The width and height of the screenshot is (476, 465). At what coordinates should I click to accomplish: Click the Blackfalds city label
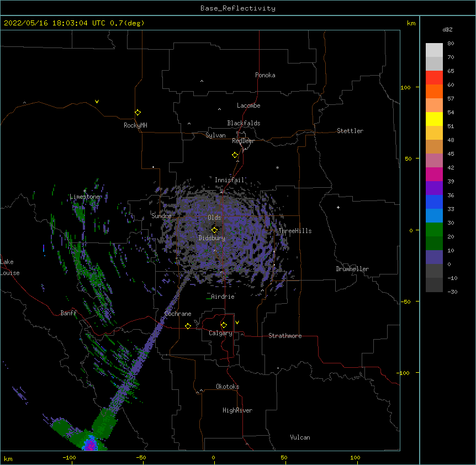tap(244, 123)
